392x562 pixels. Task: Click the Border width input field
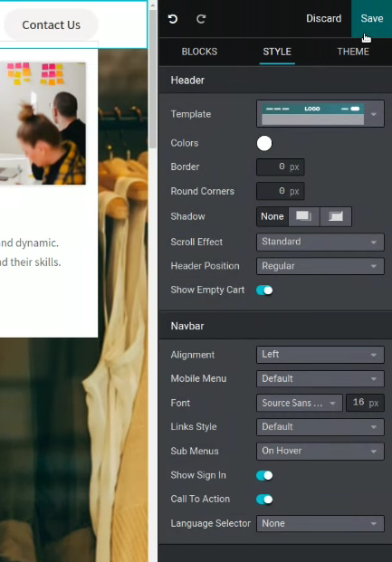tap(281, 167)
